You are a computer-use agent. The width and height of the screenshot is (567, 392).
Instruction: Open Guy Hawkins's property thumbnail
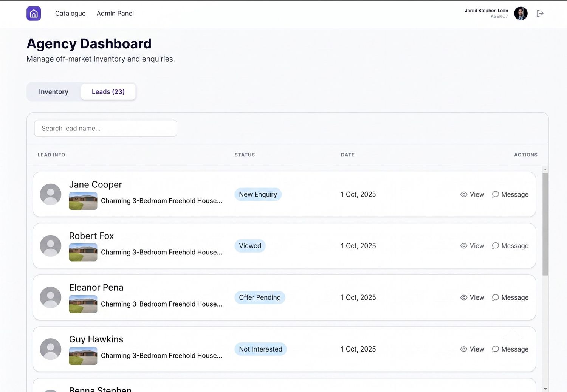tap(83, 356)
